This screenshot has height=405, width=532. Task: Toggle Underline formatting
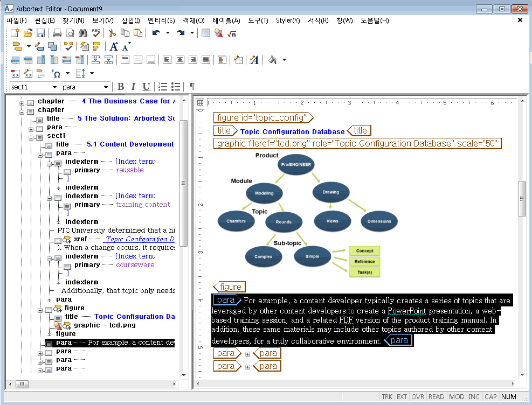click(146, 87)
